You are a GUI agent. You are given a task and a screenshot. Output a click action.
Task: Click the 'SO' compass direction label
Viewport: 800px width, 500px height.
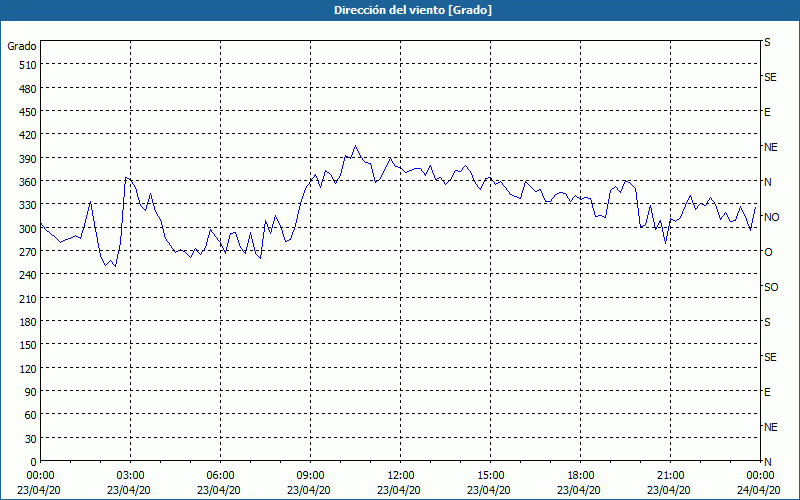tap(771, 287)
